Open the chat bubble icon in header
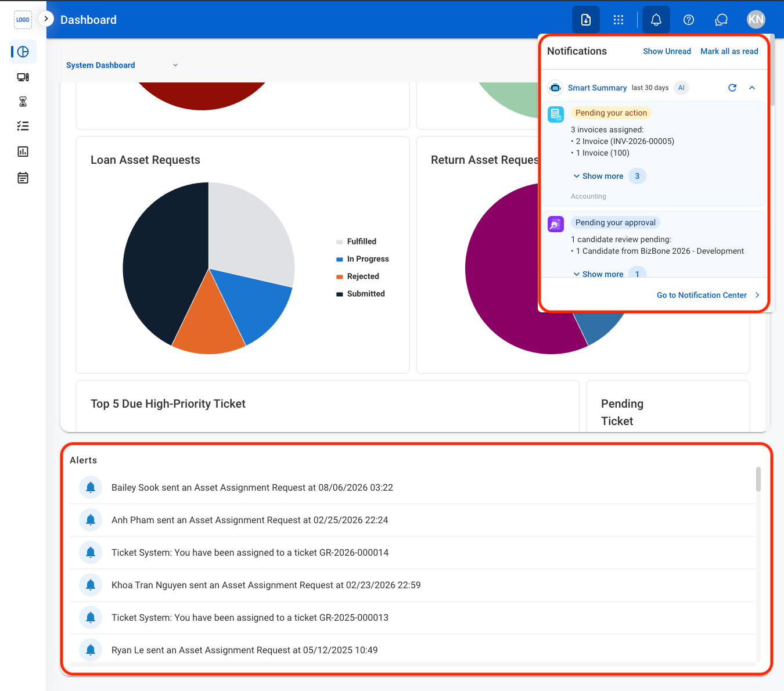Viewport: 784px width, 691px height. [x=721, y=20]
